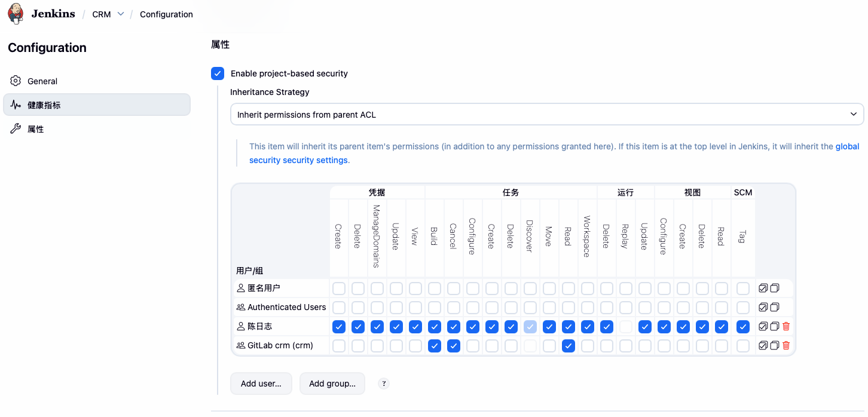Click the heartbeat icon next to 健康指标
Viewport: 868px width, 417px height.
(x=17, y=105)
